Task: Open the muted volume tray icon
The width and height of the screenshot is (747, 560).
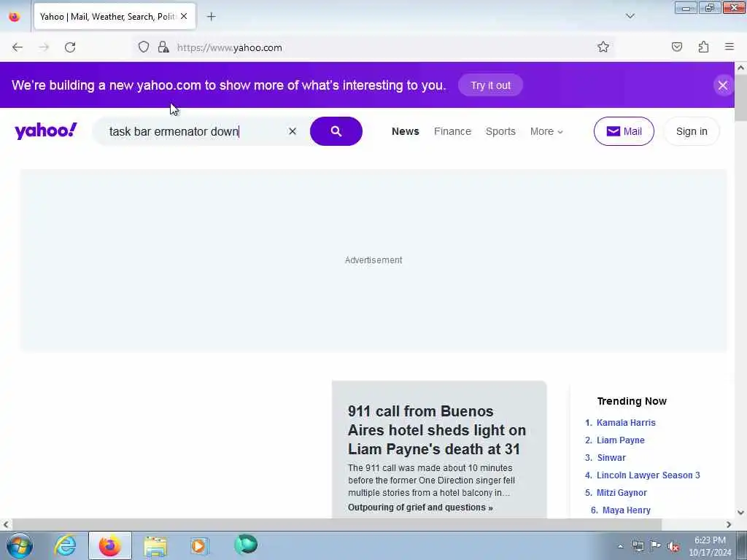Action: pos(673,546)
